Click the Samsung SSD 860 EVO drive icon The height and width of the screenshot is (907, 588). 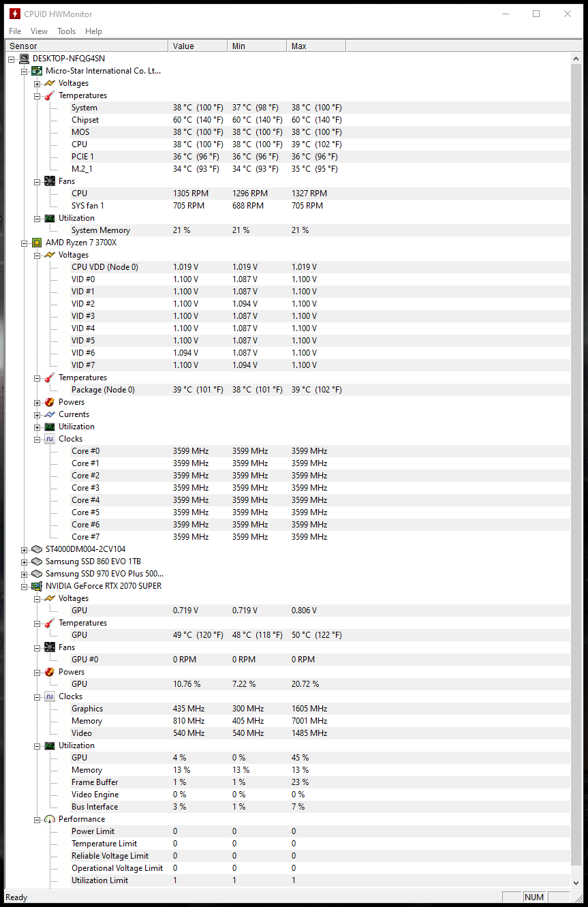coord(37,562)
